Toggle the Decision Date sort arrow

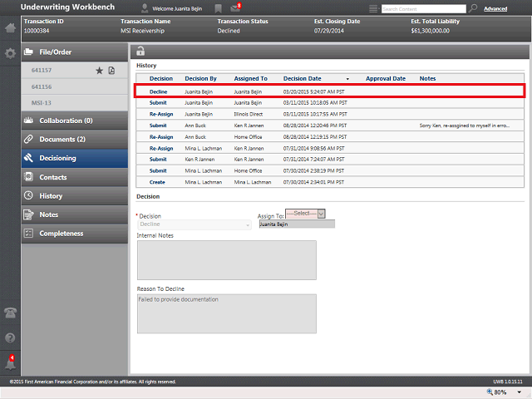coord(347,79)
